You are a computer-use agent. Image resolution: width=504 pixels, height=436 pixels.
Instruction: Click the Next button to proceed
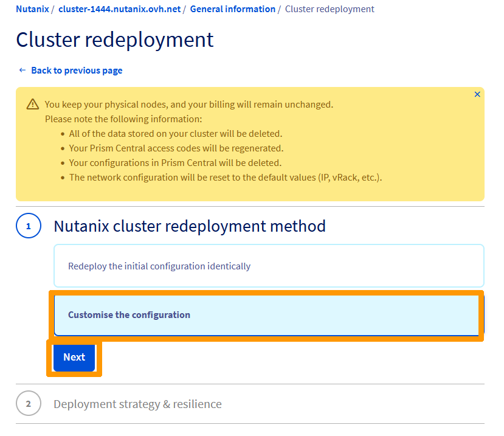pyautogui.click(x=74, y=358)
